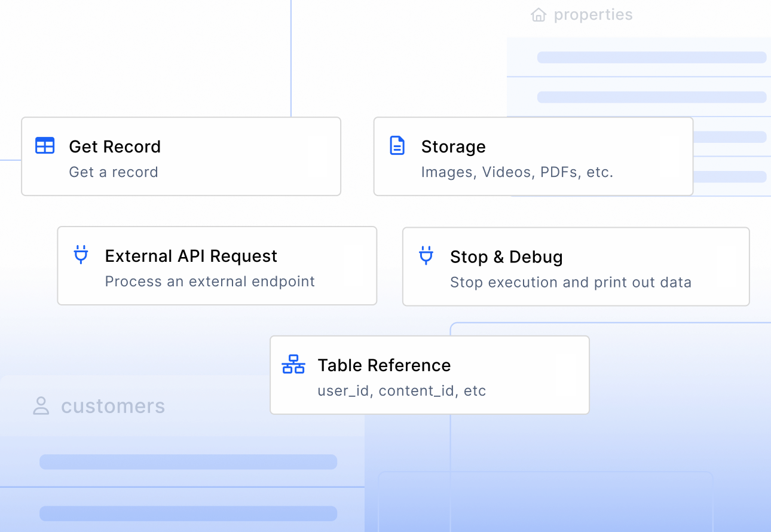This screenshot has height=532, width=771.
Task: Click the "Get a record" description text
Action: [114, 172]
